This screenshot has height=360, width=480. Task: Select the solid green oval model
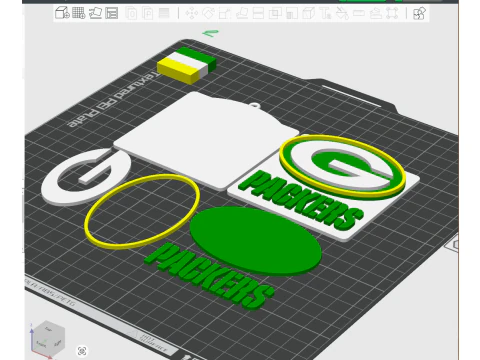click(256, 240)
